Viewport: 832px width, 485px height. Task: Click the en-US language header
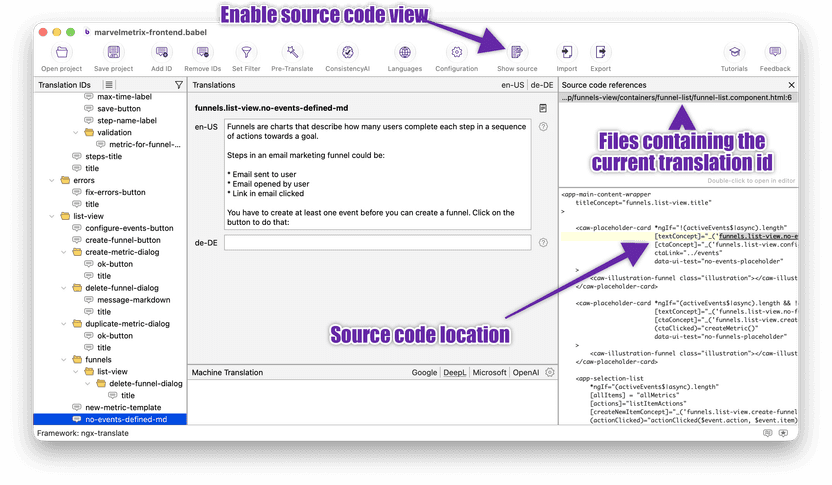(513, 85)
